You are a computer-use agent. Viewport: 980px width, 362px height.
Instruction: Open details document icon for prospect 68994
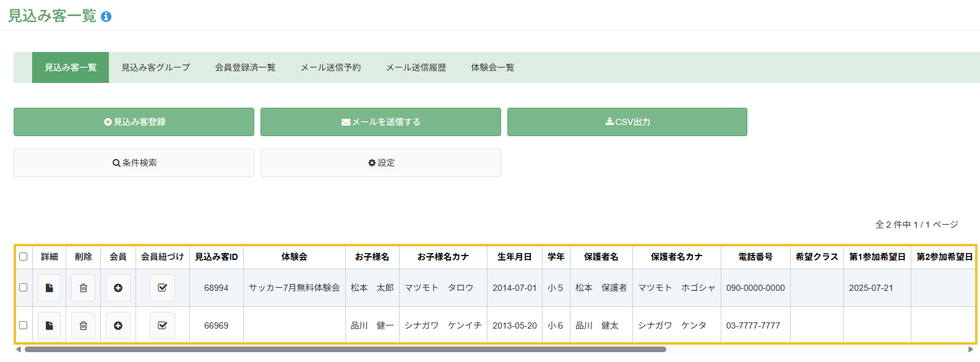point(49,288)
